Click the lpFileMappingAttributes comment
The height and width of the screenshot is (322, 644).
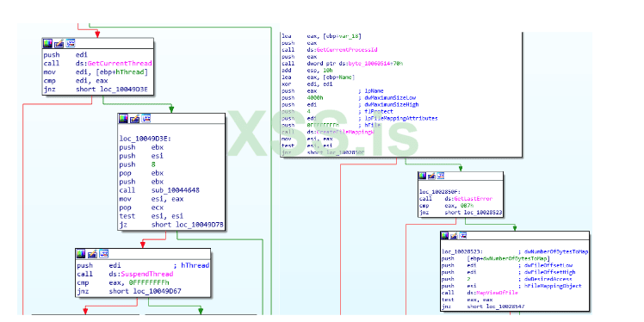pos(398,118)
